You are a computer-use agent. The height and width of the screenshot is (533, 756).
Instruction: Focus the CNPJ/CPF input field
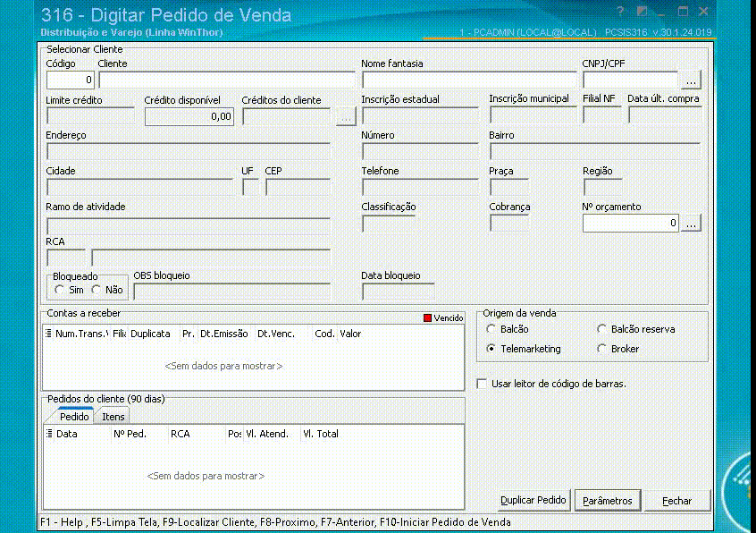coord(631,80)
